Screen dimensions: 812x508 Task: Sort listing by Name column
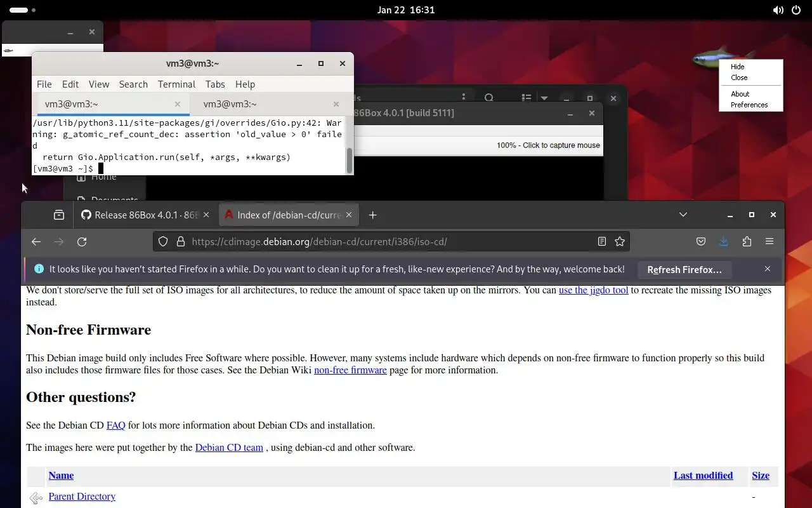click(x=61, y=476)
